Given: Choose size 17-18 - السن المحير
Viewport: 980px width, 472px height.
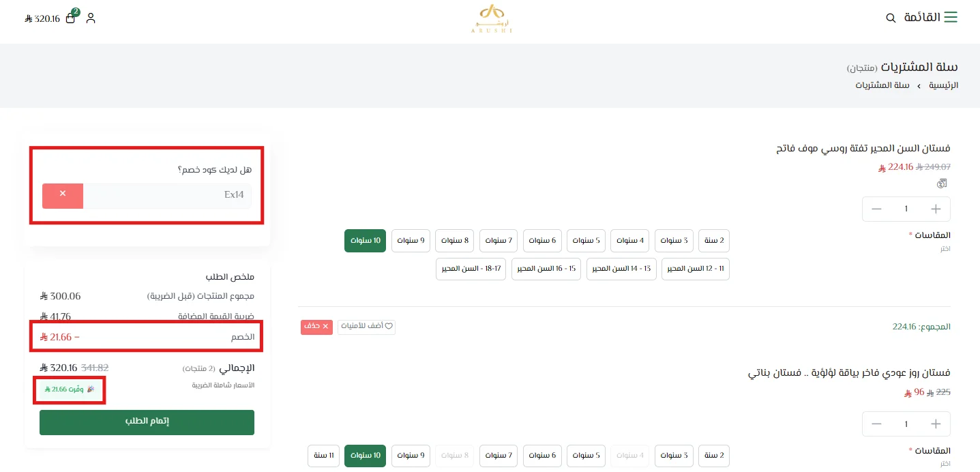Looking at the screenshot, I should click(x=471, y=269).
